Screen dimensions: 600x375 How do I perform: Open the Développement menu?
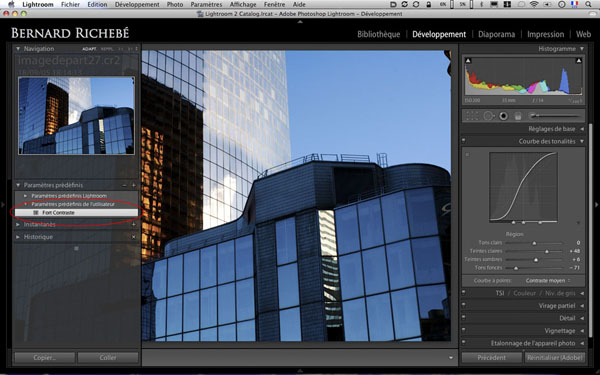[137, 4]
